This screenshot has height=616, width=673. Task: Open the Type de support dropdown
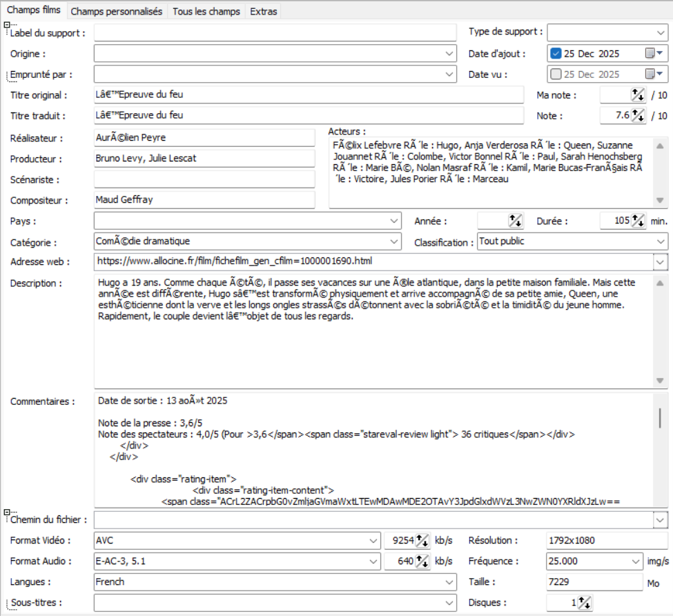click(x=660, y=32)
